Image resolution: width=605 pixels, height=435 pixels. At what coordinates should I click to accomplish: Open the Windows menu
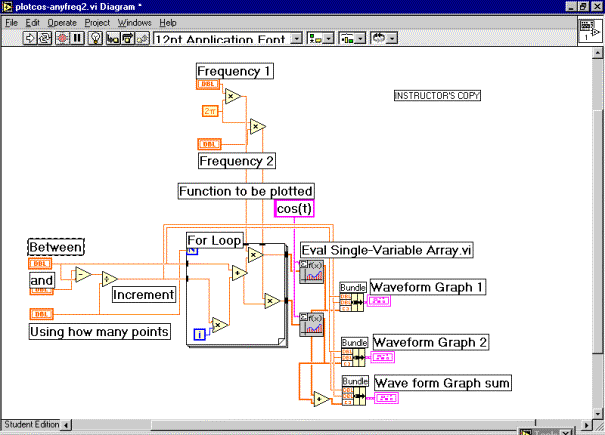[x=134, y=23]
